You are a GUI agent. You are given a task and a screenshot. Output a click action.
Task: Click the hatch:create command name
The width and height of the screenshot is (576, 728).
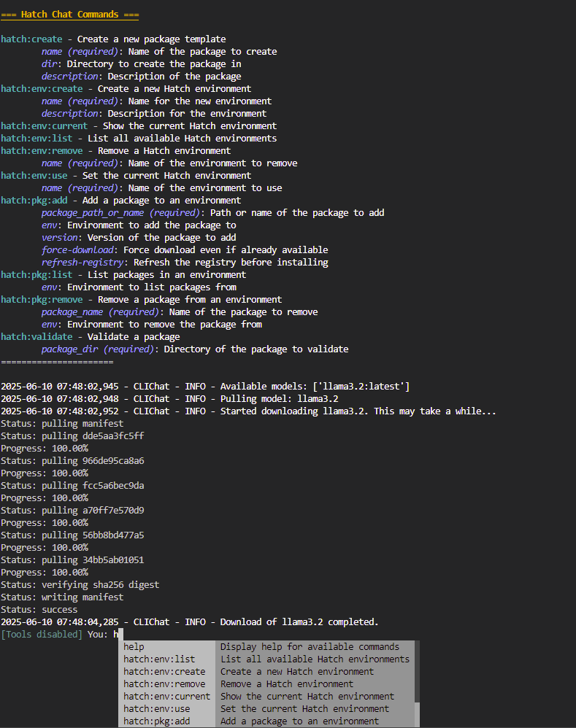[x=31, y=39]
